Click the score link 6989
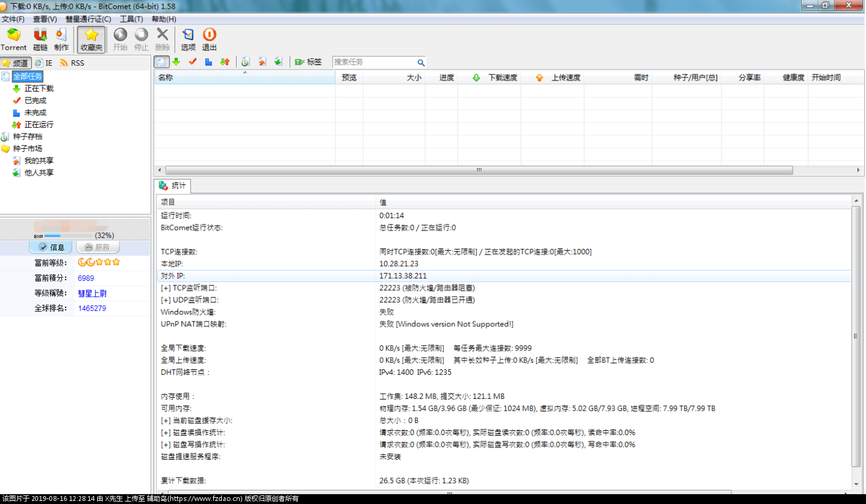This screenshot has height=504, width=866. coord(86,278)
